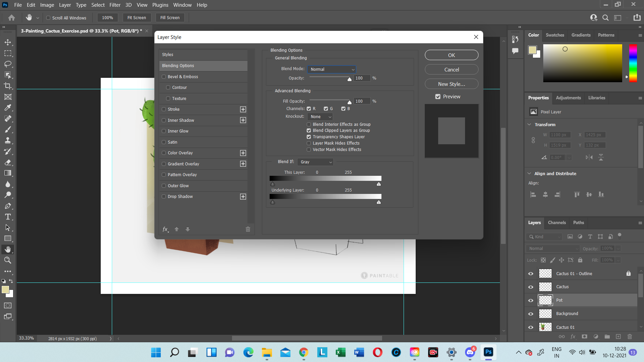Hide the Background layer
The image size is (644, 362).
coord(531,314)
